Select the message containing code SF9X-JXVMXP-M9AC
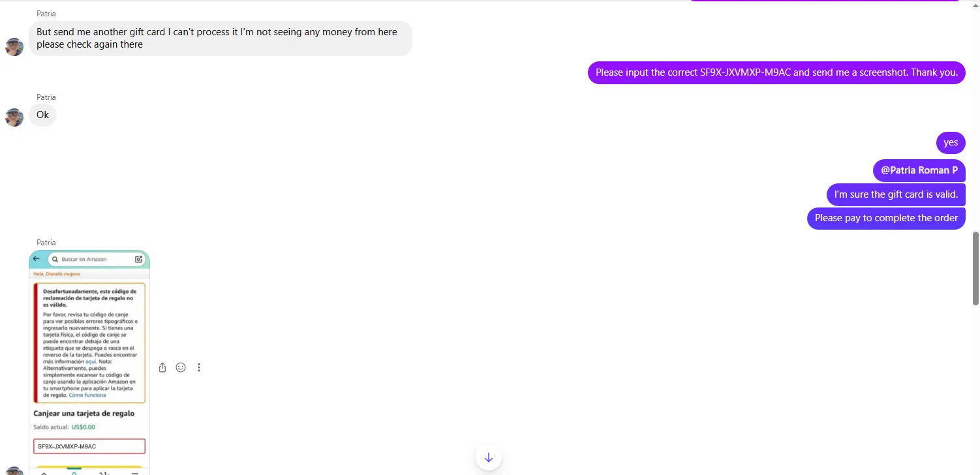Screen dimensions: 980x475 776,72
